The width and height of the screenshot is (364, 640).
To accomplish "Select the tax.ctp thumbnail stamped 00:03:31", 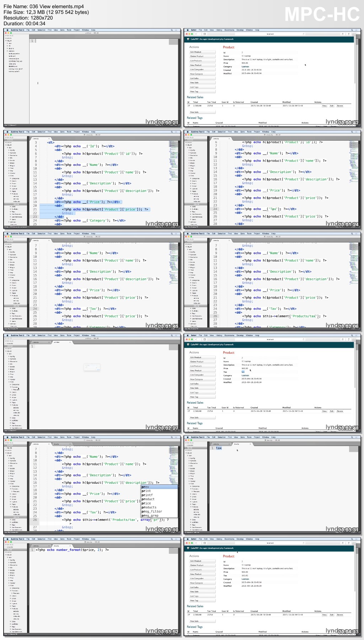I will [x=272, y=484].
